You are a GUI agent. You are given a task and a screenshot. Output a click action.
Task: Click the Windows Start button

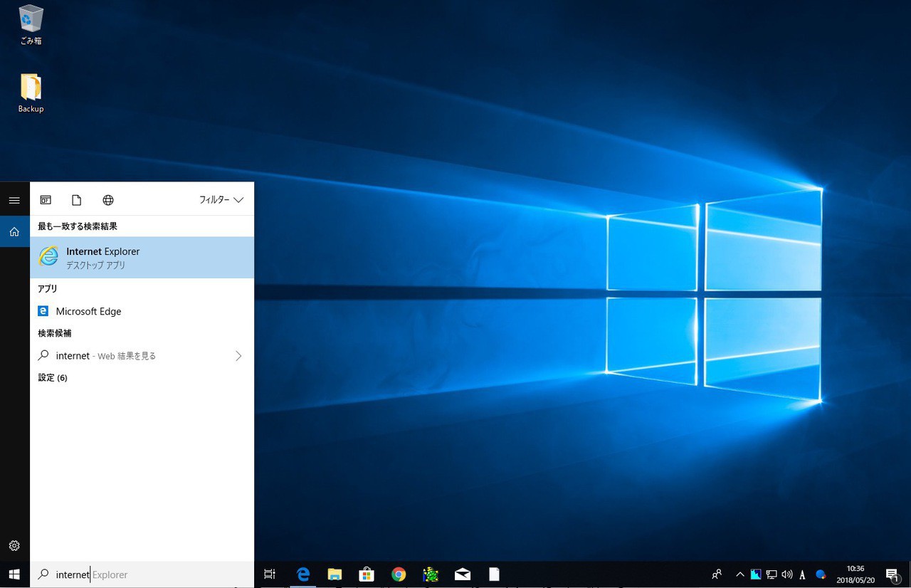14,574
